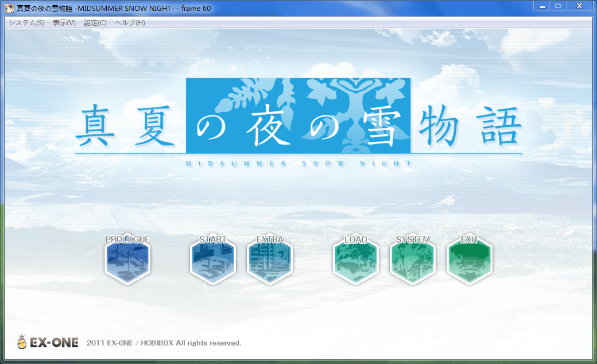Select the LOAD hexagon icon
Viewport: 597px width, 364px height.
[355, 260]
